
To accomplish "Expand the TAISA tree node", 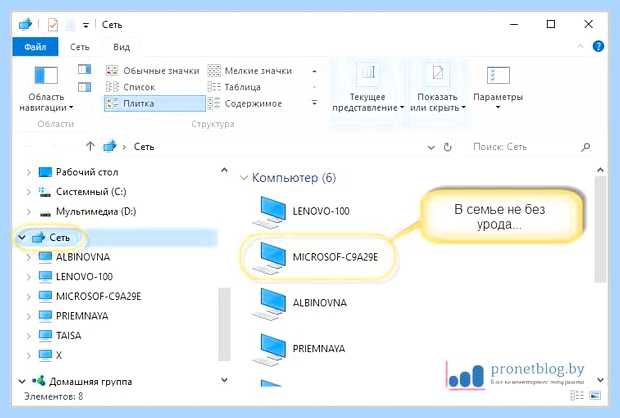I will 28,336.
